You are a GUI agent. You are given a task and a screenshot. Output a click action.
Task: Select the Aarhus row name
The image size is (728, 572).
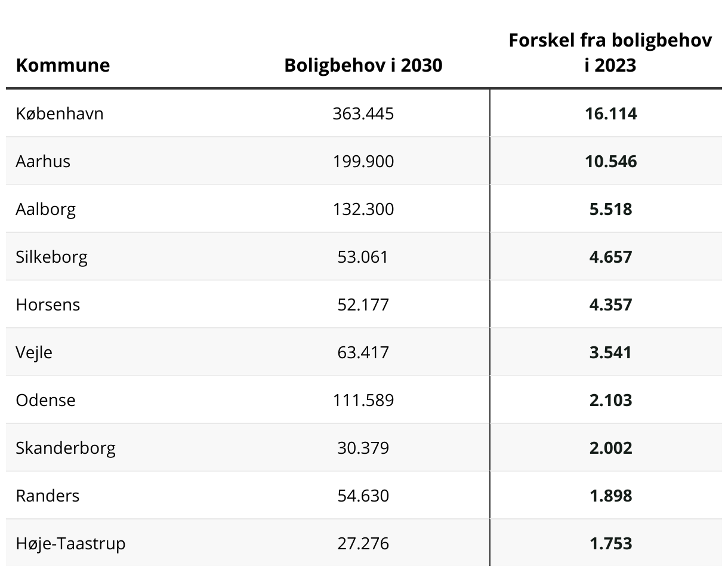(43, 161)
